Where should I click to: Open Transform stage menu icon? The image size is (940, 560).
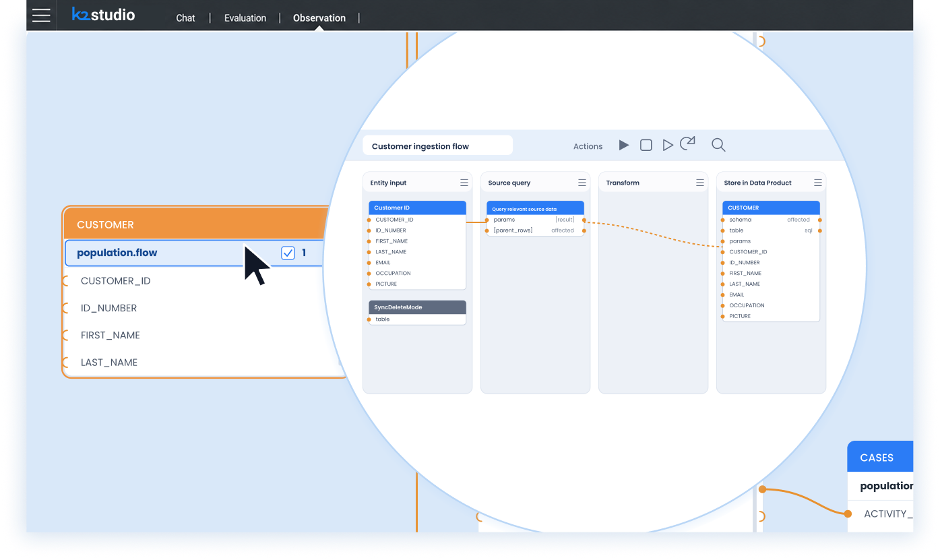pyautogui.click(x=700, y=183)
